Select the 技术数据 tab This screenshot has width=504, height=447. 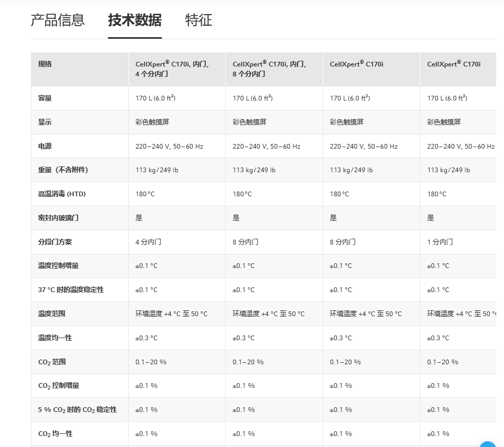click(x=135, y=20)
